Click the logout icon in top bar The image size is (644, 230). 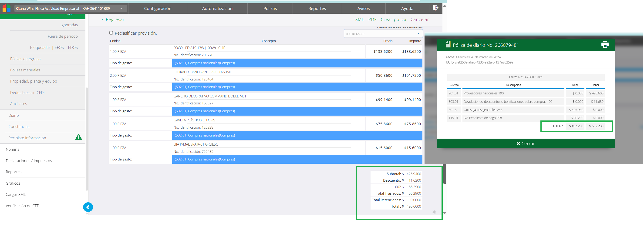tap(435, 8)
